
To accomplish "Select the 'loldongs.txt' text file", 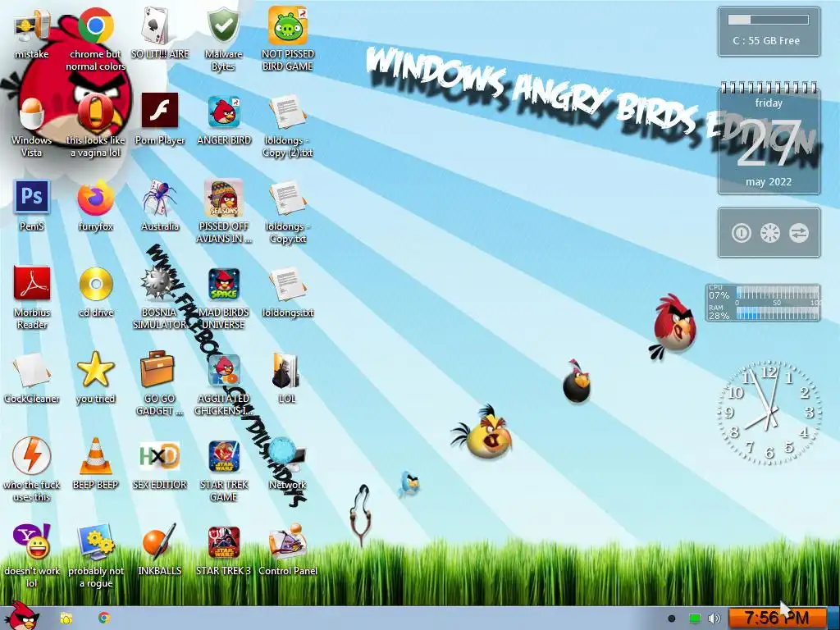I will (288, 284).
